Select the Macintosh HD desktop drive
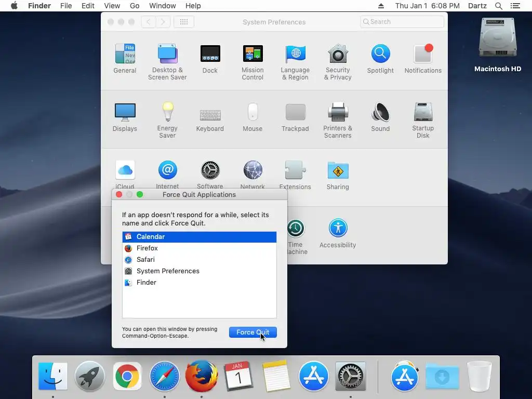Image resolution: width=532 pixels, height=399 pixels. (498, 45)
